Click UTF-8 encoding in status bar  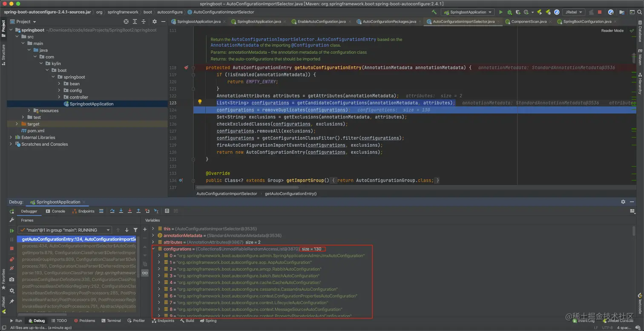tap(607, 328)
